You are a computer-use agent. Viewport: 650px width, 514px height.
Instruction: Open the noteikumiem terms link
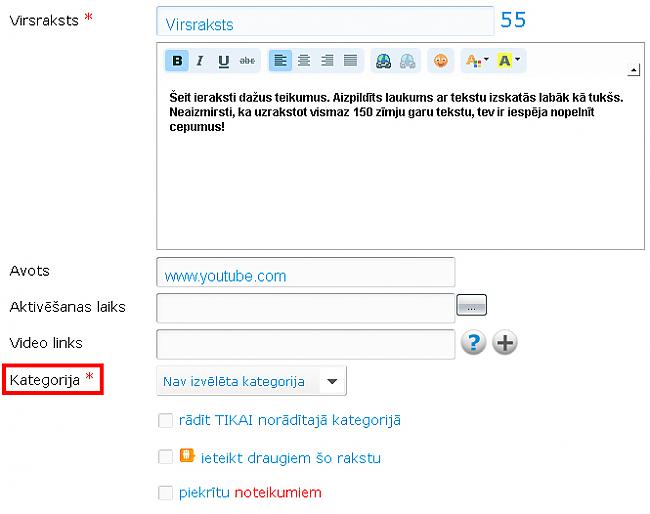coord(278,492)
